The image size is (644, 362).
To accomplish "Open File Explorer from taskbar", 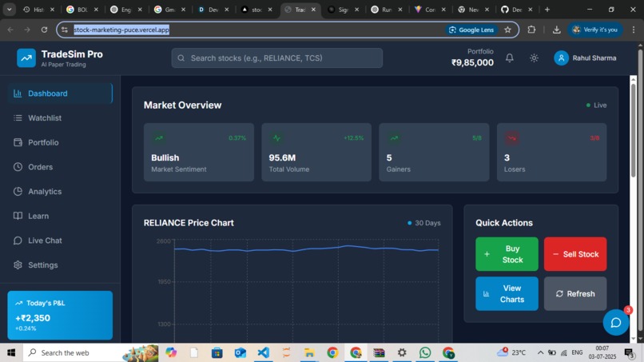I will pyautogui.click(x=309, y=352).
